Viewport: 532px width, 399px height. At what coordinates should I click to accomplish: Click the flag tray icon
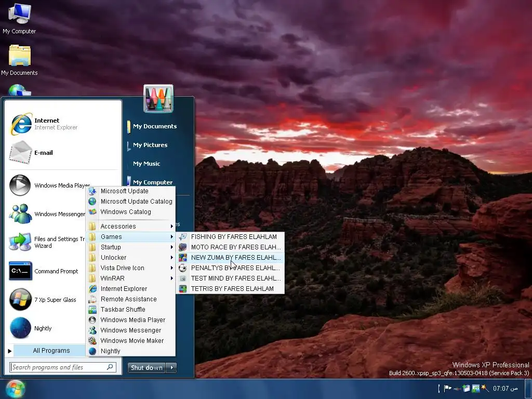448,389
